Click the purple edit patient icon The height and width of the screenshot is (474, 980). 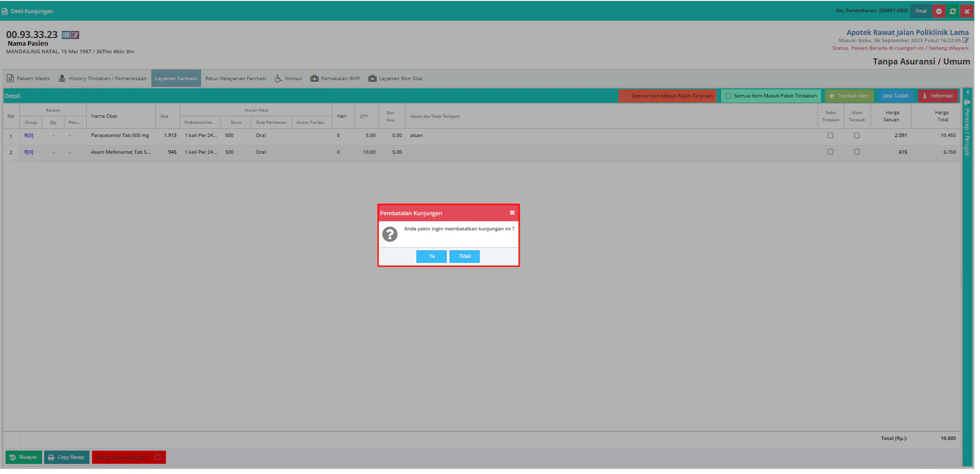pos(75,35)
